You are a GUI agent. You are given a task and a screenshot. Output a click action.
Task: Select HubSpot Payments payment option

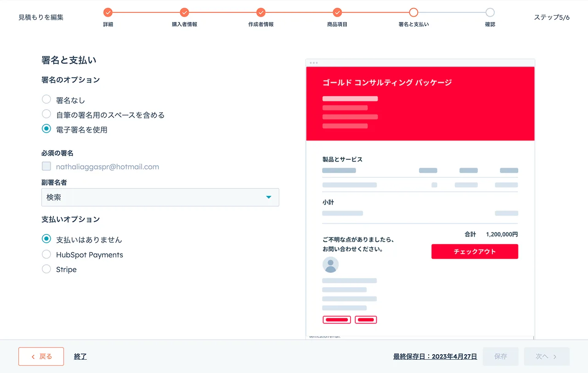46,254
